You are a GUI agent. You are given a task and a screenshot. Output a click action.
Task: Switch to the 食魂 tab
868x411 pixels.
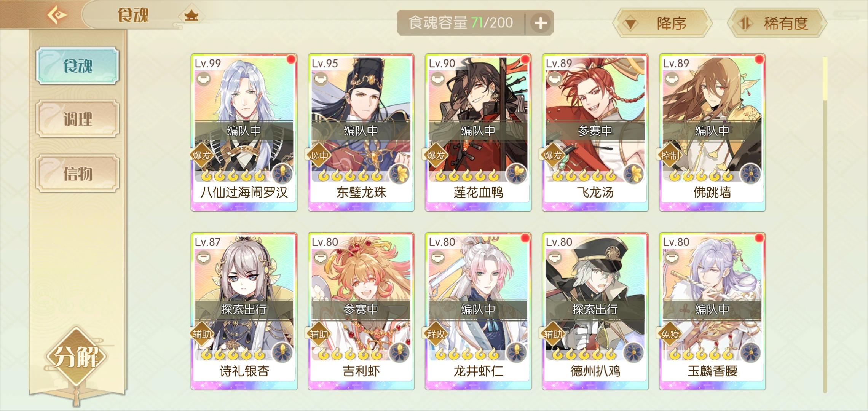(78, 65)
